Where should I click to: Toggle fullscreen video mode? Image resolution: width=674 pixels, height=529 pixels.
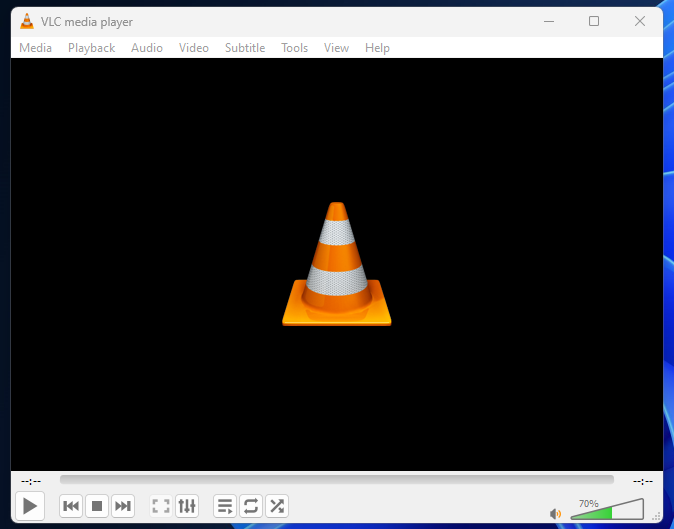tap(161, 506)
